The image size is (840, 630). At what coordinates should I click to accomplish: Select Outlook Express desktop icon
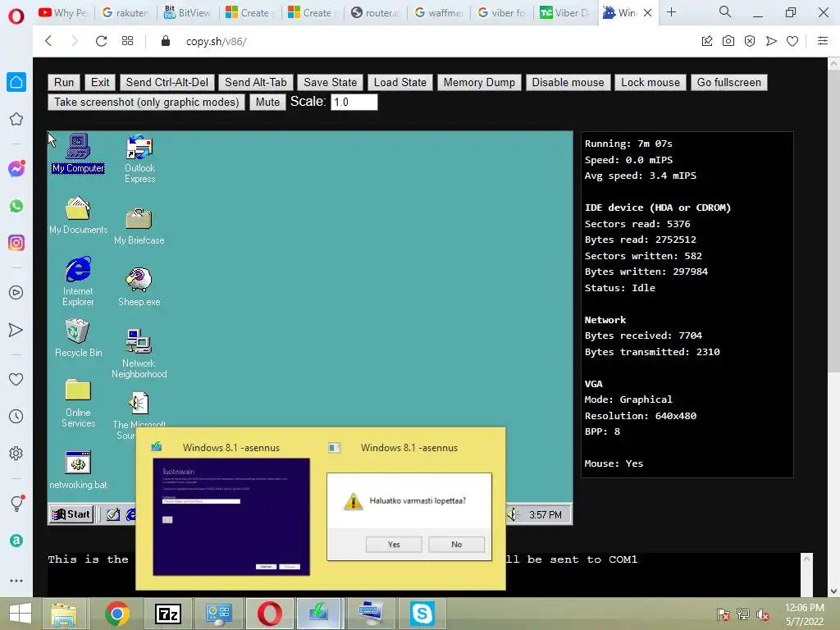[x=139, y=158]
